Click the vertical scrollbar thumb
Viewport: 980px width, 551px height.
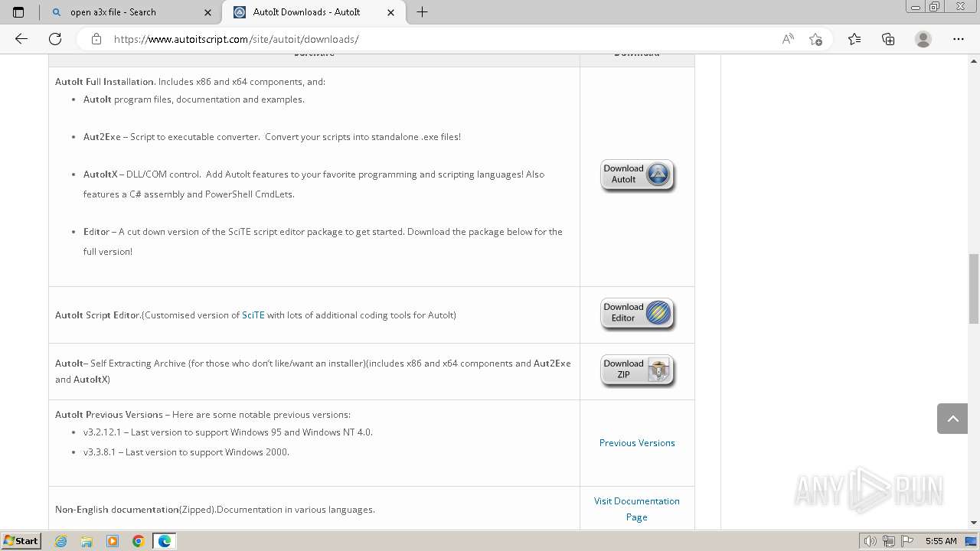(x=974, y=289)
